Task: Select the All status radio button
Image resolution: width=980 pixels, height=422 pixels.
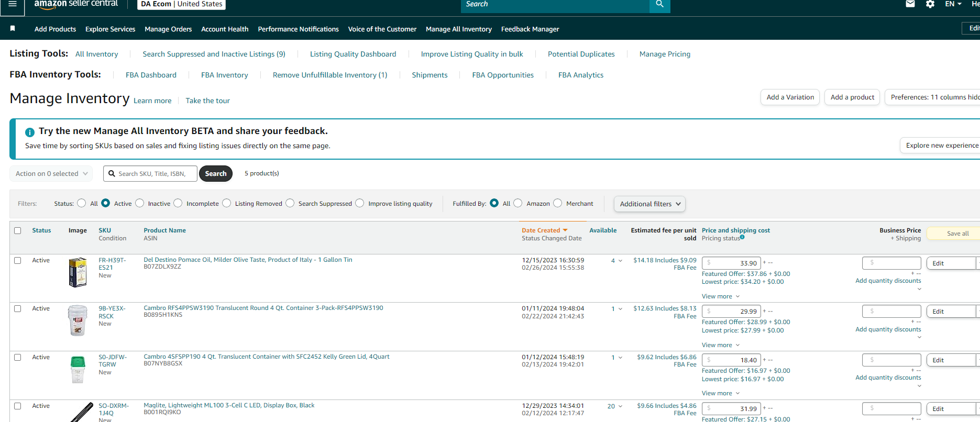Action: tap(81, 203)
